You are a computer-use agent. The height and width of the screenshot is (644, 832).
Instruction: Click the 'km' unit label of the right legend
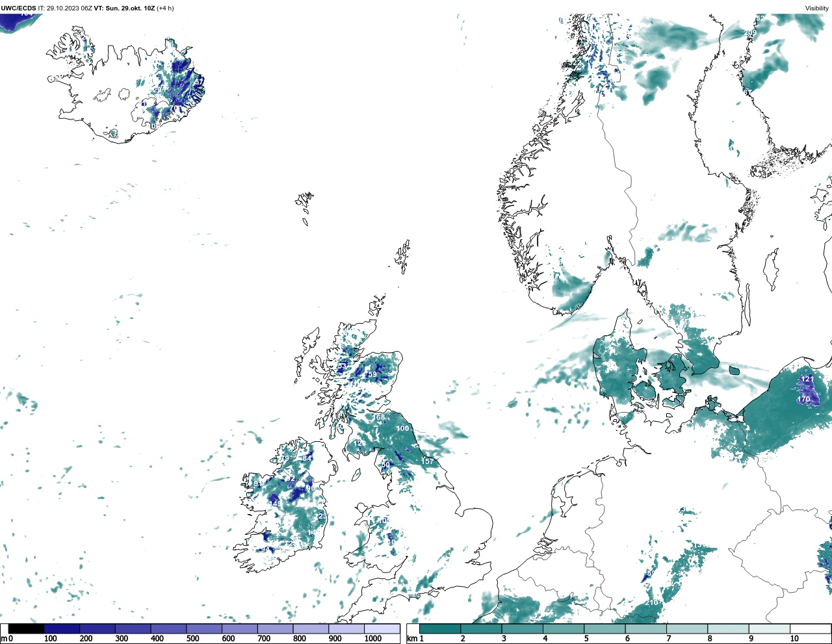click(411, 639)
